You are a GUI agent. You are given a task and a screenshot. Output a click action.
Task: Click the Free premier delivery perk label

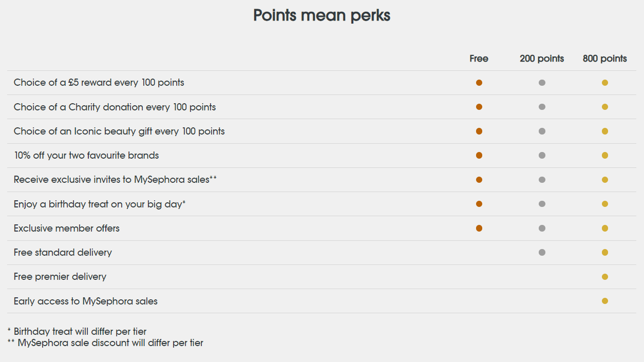click(60, 277)
